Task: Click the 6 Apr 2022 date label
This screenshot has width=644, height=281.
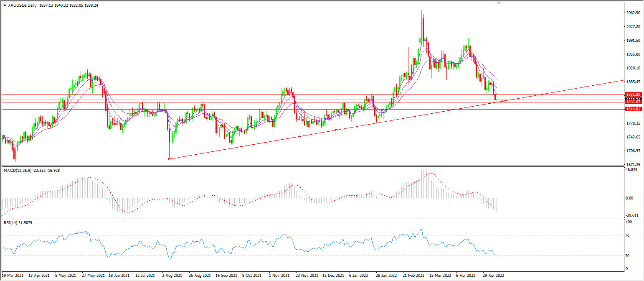Action: coord(466,276)
